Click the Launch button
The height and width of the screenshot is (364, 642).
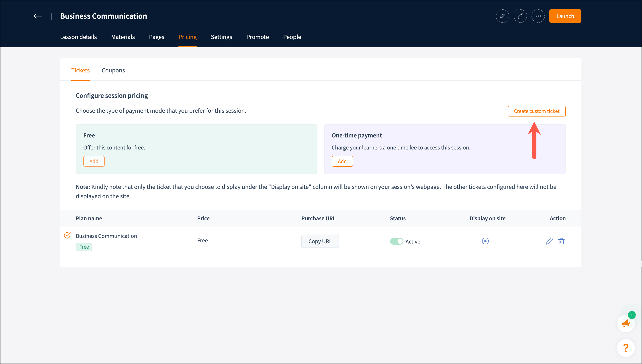pyautogui.click(x=565, y=16)
